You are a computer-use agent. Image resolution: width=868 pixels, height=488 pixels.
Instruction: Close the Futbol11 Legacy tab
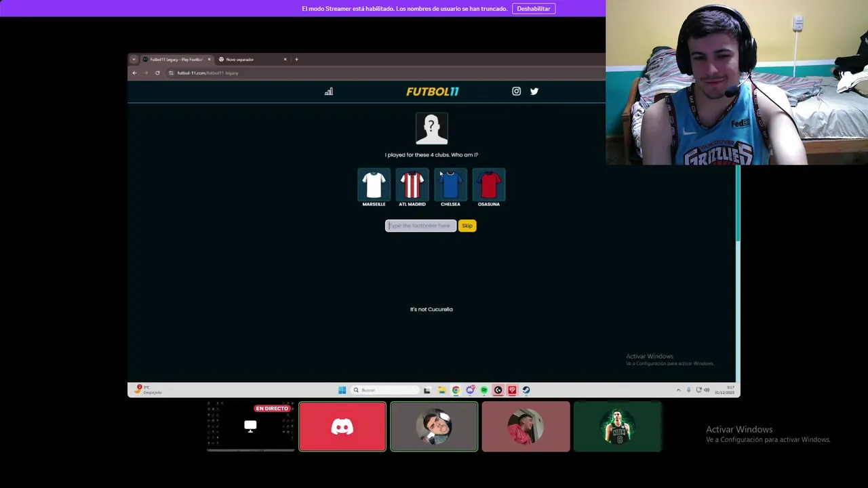click(209, 60)
